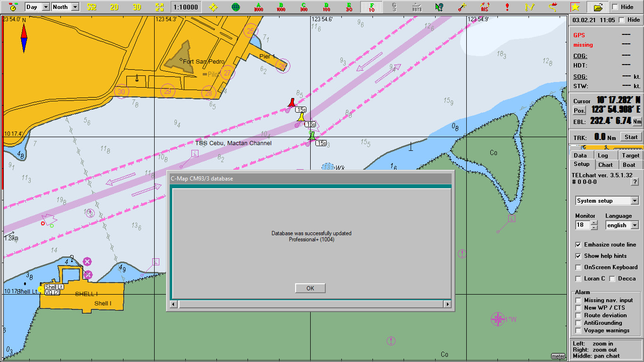Expand the Day palette dropdown
644x362 pixels.
click(x=37, y=7)
